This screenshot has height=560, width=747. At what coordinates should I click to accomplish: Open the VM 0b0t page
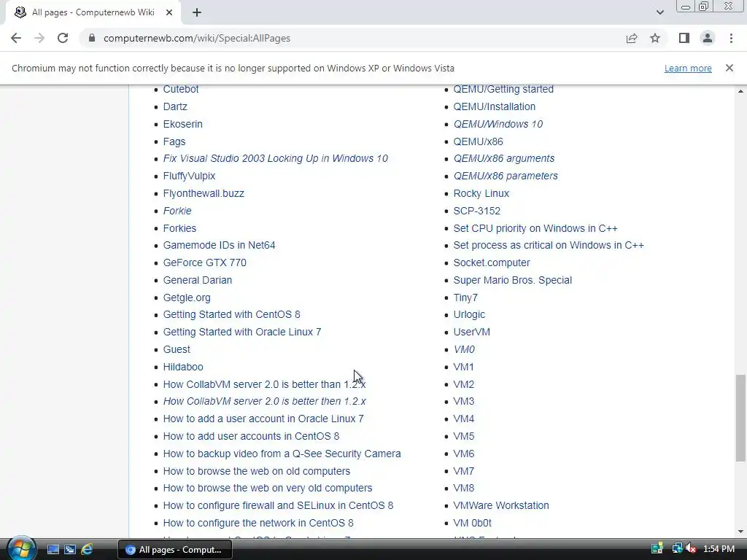[x=472, y=523]
